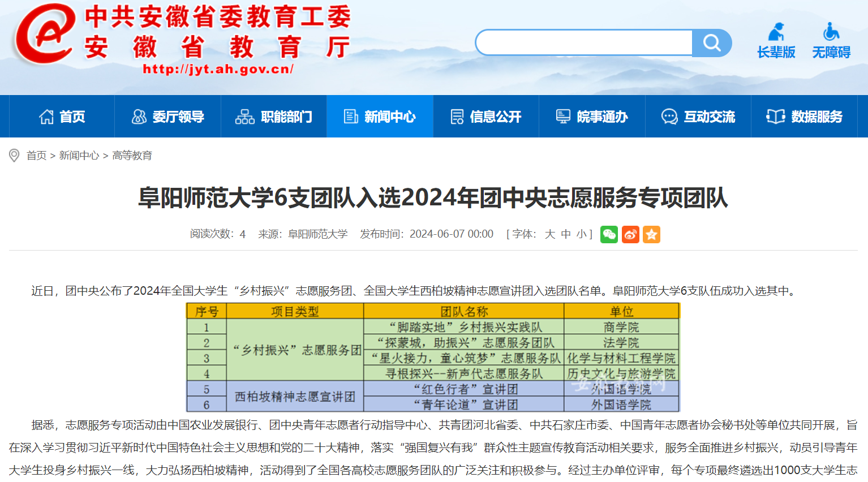Open the 委厅领导 navigation menu
This screenshot has width=868, height=482.
tap(168, 117)
